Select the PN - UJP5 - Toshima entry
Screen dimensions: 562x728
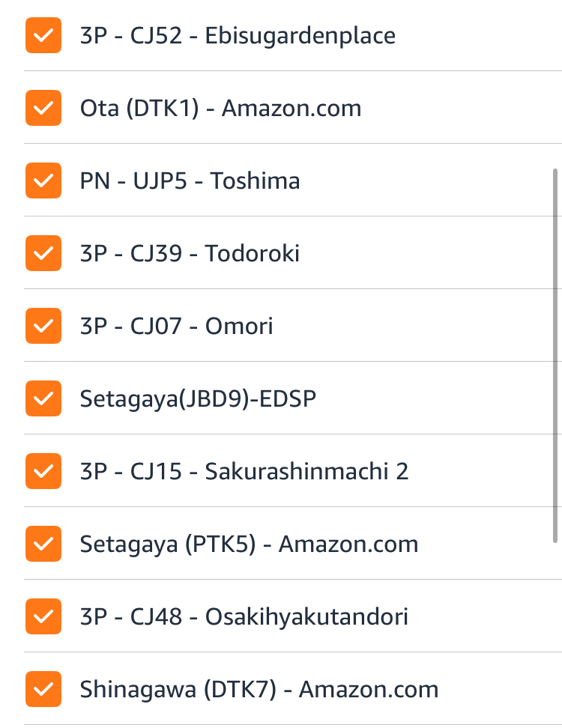pos(190,181)
